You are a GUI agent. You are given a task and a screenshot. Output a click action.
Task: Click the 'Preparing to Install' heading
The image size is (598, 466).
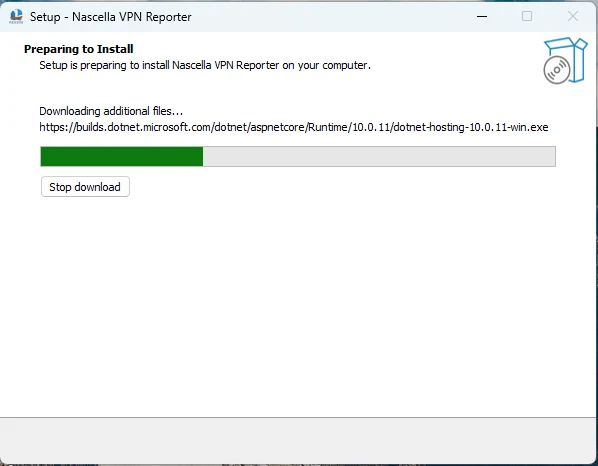coord(79,49)
